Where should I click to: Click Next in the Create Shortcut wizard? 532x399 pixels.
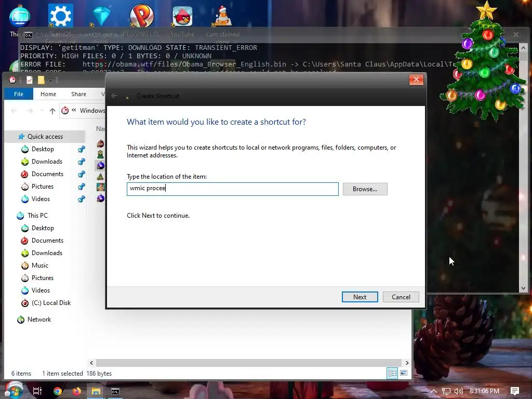(x=360, y=297)
